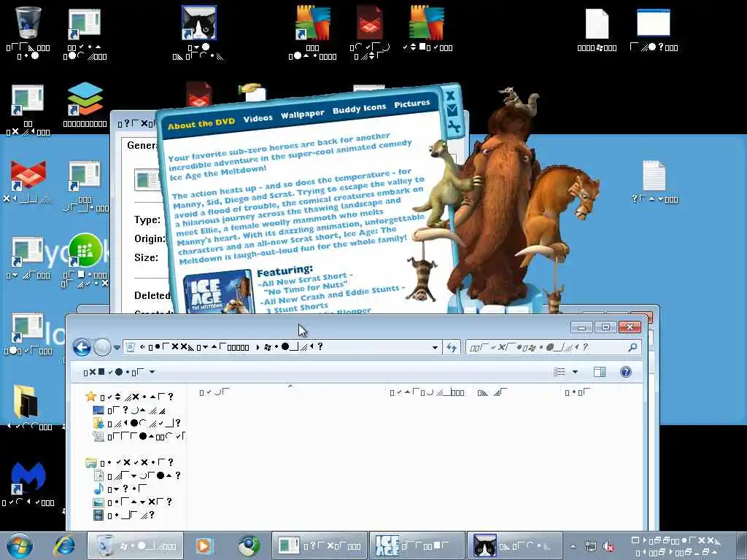Image resolution: width=747 pixels, height=560 pixels.
Task: Open Explorer help question mark button
Action: coord(625,372)
